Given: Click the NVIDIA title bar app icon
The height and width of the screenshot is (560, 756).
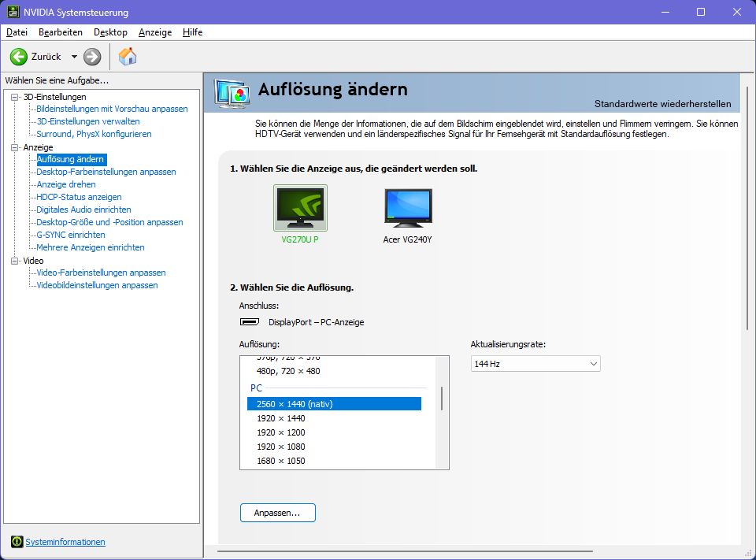Looking at the screenshot, I should [x=13, y=12].
